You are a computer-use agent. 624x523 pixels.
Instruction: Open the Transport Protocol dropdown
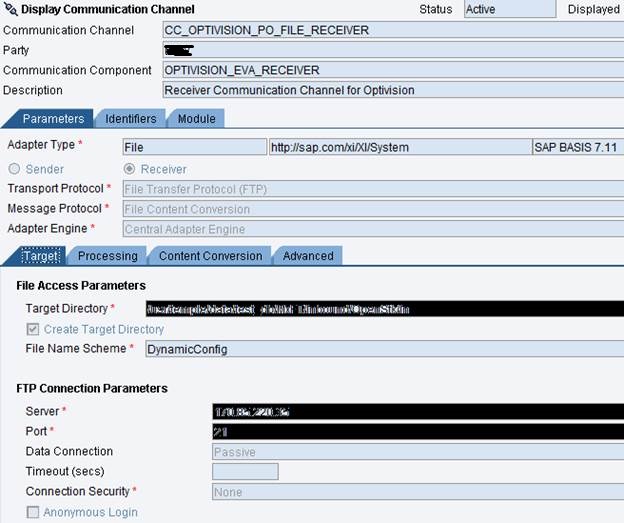click(x=373, y=189)
